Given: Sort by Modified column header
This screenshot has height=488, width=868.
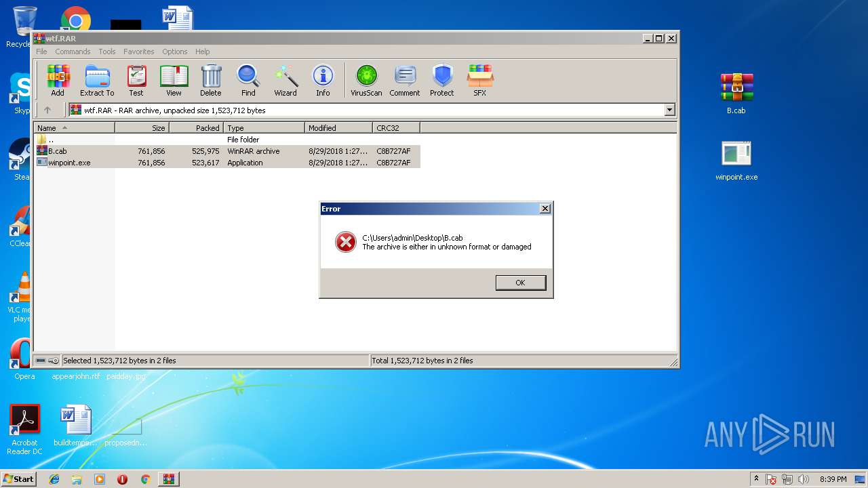Looking at the screenshot, I should coord(338,127).
